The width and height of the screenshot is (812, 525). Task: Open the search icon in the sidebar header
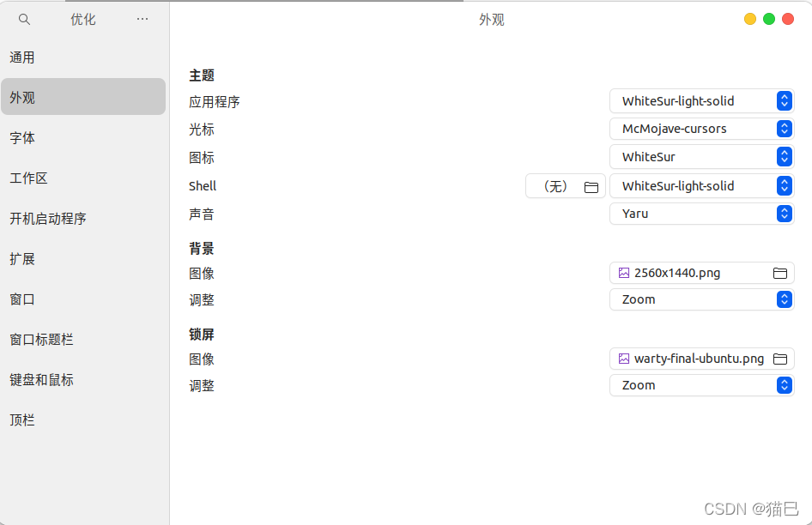pyautogui.click(x=24, y=20)
